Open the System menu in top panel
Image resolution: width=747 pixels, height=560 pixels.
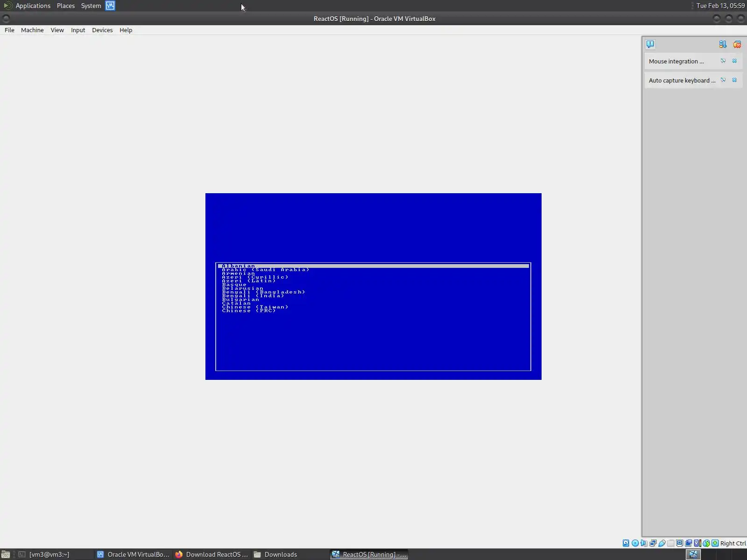click(x=91, y=6)
